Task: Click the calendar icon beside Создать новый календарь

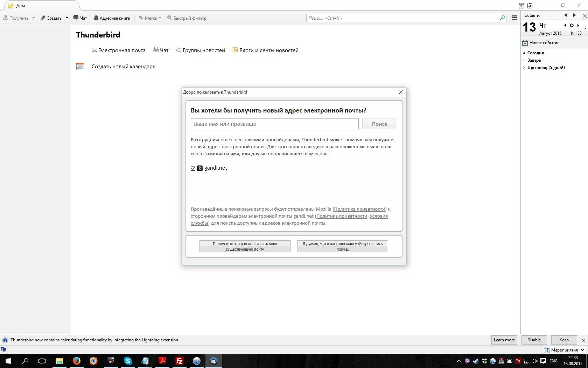Action: pyautogui.click(x=80, y=67)
